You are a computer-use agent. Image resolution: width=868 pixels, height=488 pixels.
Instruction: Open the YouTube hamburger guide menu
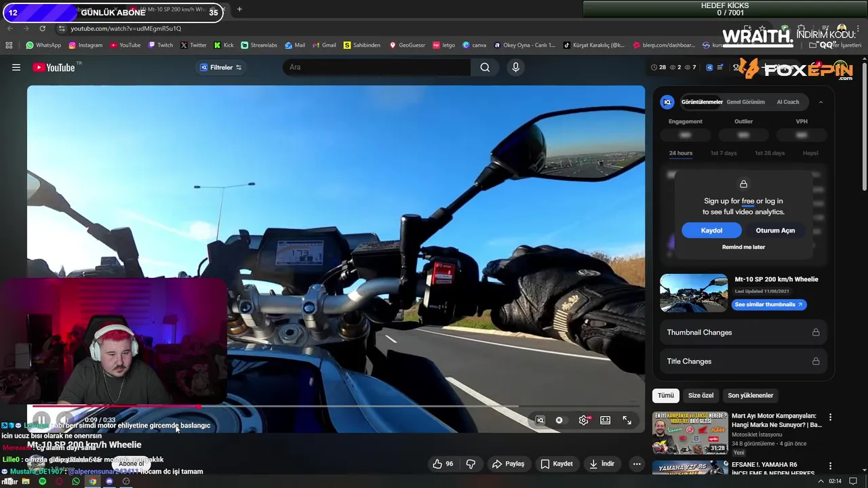[16, 67]
